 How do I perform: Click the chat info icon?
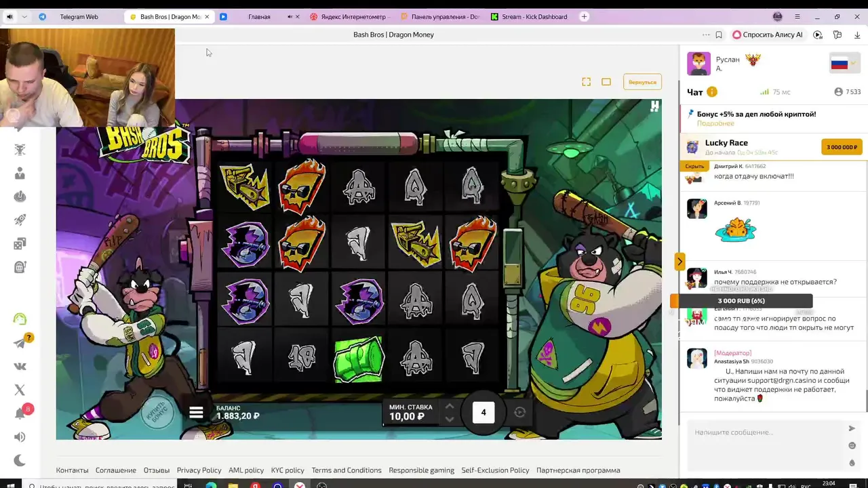[712, 91]
